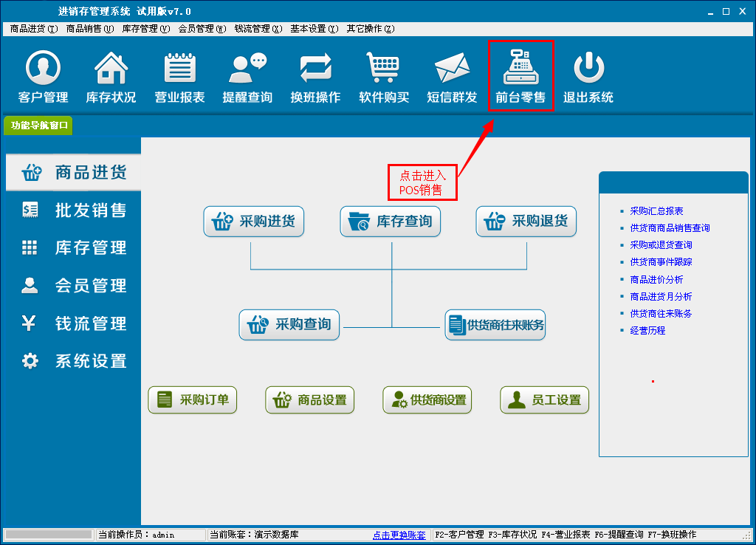756x545 pixels.
Task: Go to 系统设置 sidebar section
Action: pyautogui.click(x=72, y=361)
